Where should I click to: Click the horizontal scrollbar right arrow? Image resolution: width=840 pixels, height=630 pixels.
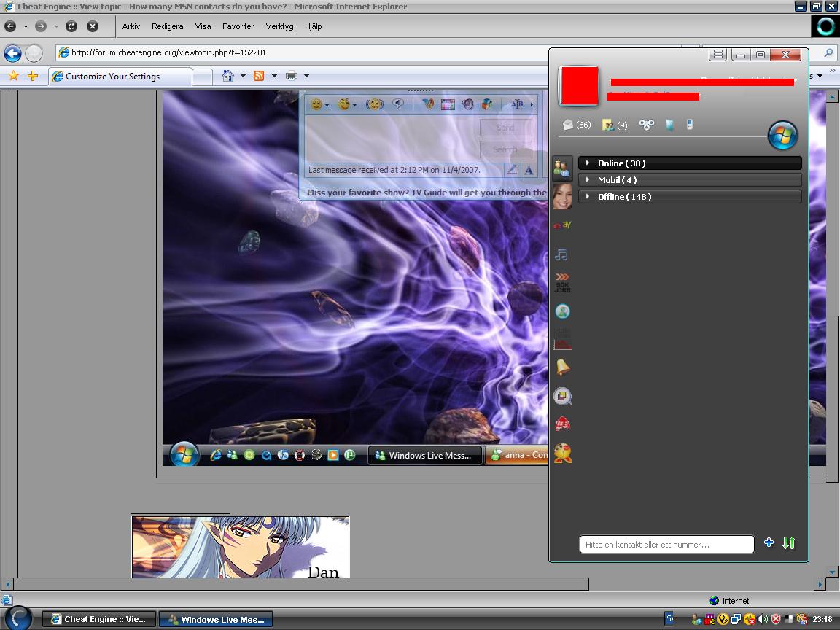coord(820,584)
